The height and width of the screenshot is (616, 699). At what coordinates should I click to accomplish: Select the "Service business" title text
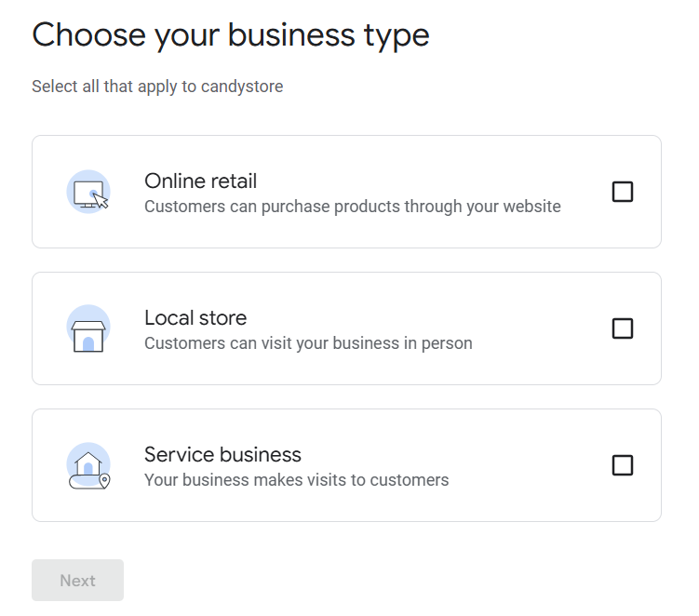[222, 454]
